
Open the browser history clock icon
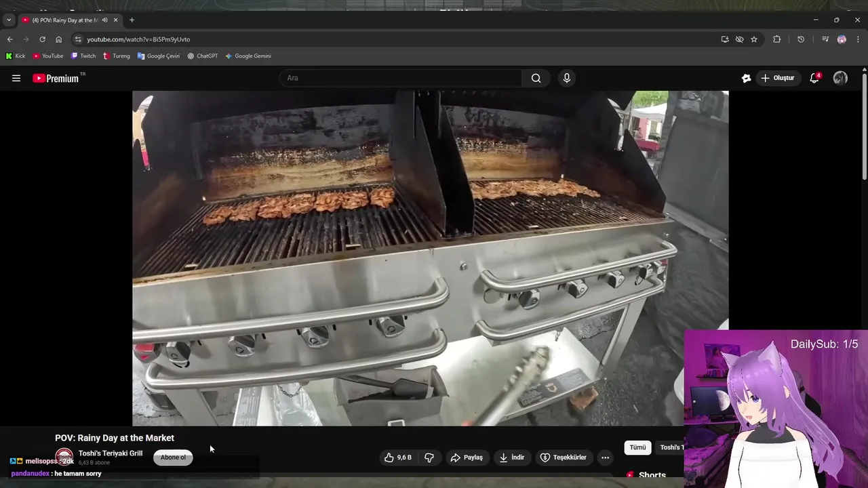pyautogui.click(x=801, y=39)
